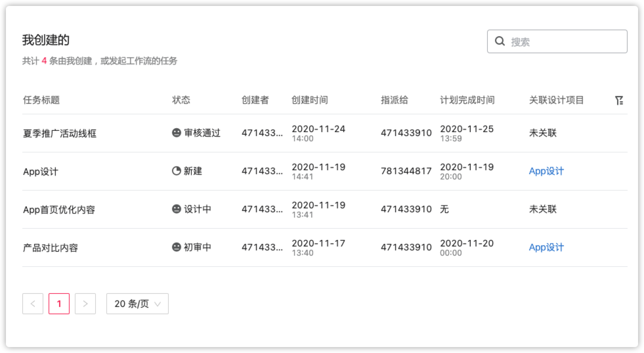Click 未关联 in 夏季推广活动线框 row
This screenshot has width=644, height=353.
coord(543,133)
